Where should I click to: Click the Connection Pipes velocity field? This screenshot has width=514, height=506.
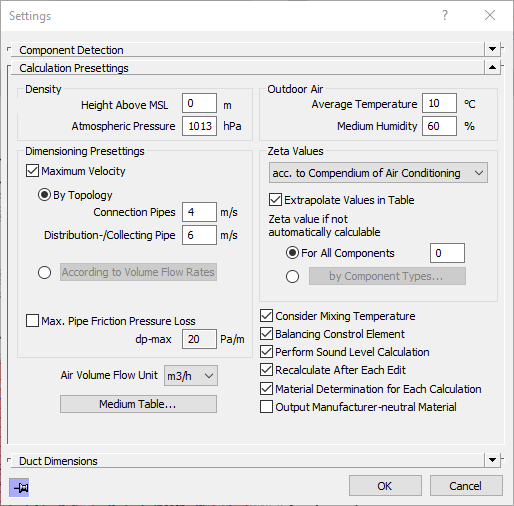click(199, 212)
